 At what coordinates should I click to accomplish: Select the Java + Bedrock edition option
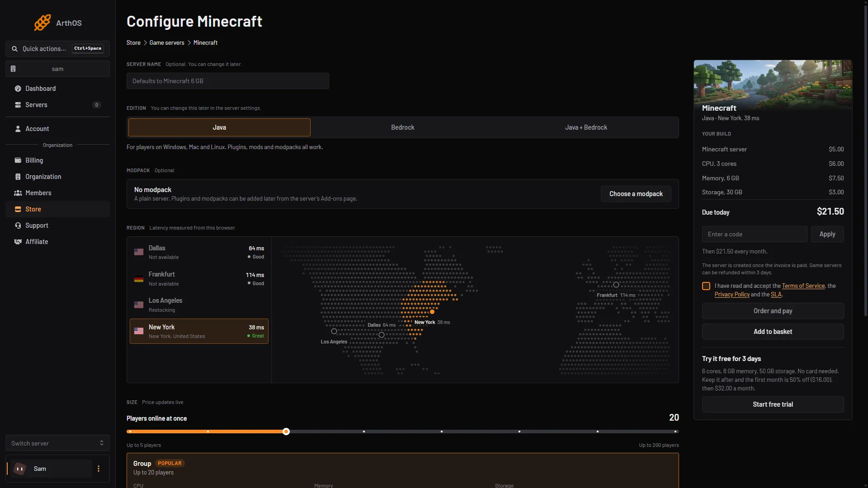(586, 127)
